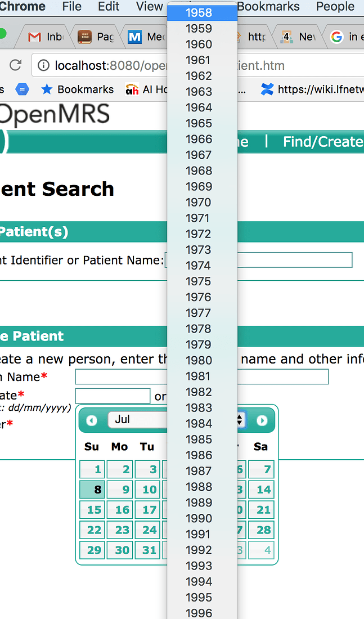Open the AI bookmark icon in bookmarks bar
The height and width of the screenshot is (619, 364).
(x=132, y=89)
